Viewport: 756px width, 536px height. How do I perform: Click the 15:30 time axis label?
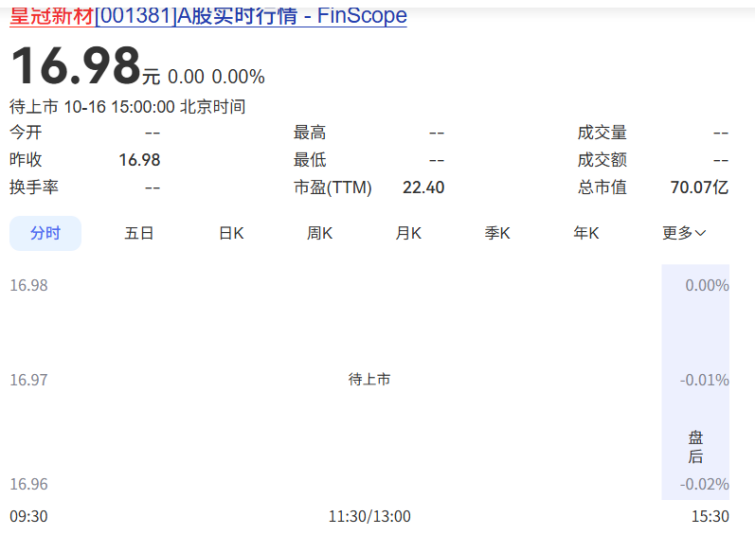coord(710,516)
